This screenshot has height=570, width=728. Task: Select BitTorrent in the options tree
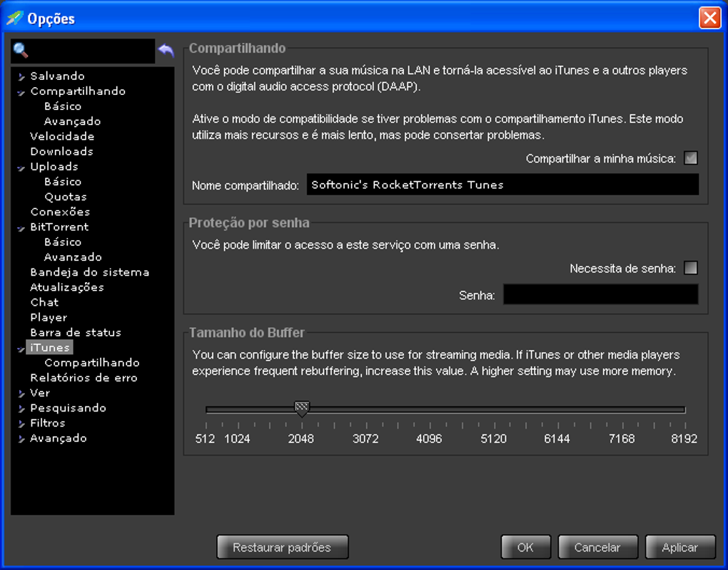tap(59, 227)
